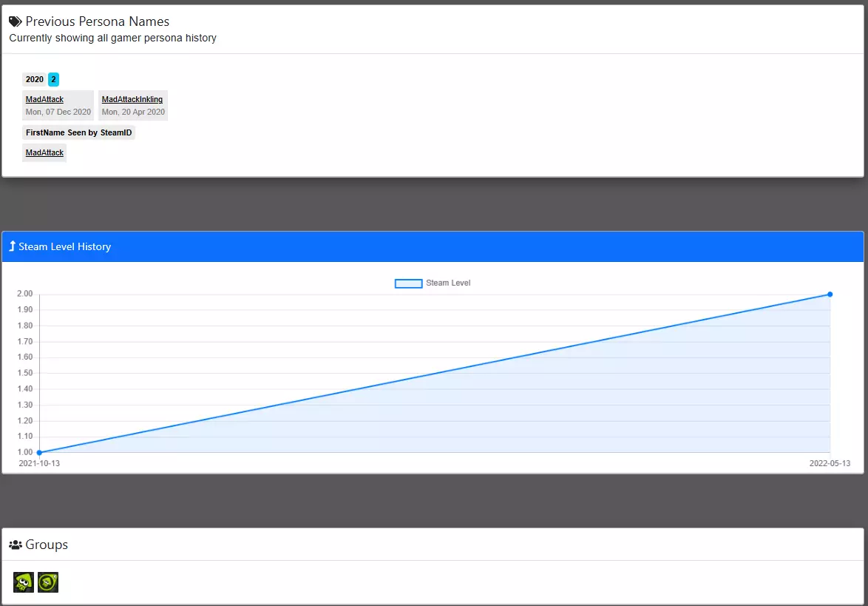868x606 pixels.
Task: Click the Steam Level History header title
Action: 65,246
